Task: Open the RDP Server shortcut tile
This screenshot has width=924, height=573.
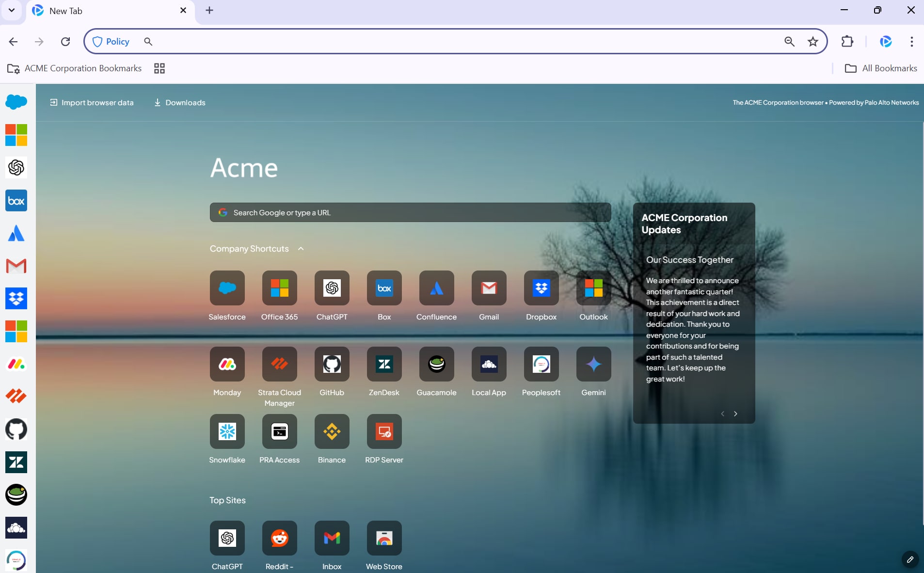Action: [x=384, y=431]
